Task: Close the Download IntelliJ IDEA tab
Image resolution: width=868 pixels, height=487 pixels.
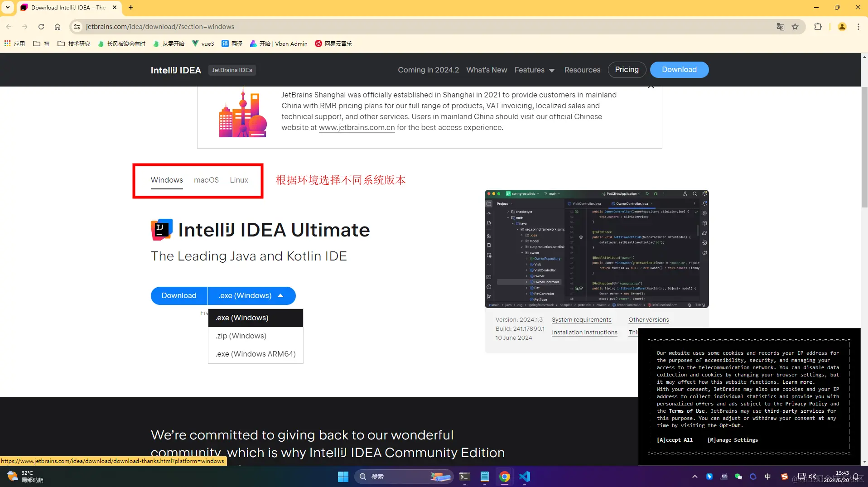Action: point(115,7)
